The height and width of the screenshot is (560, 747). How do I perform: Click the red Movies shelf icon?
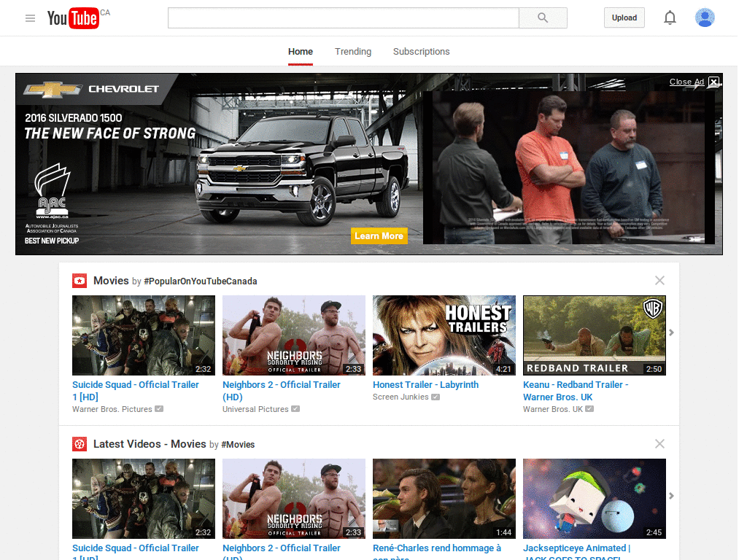[79, 280]
